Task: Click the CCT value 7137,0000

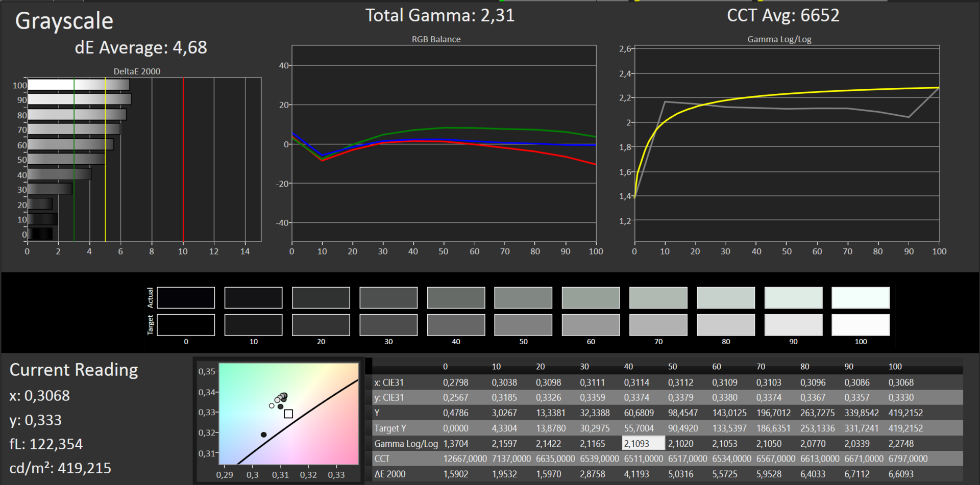Action: pyautogui.click(x=511, y=458)
